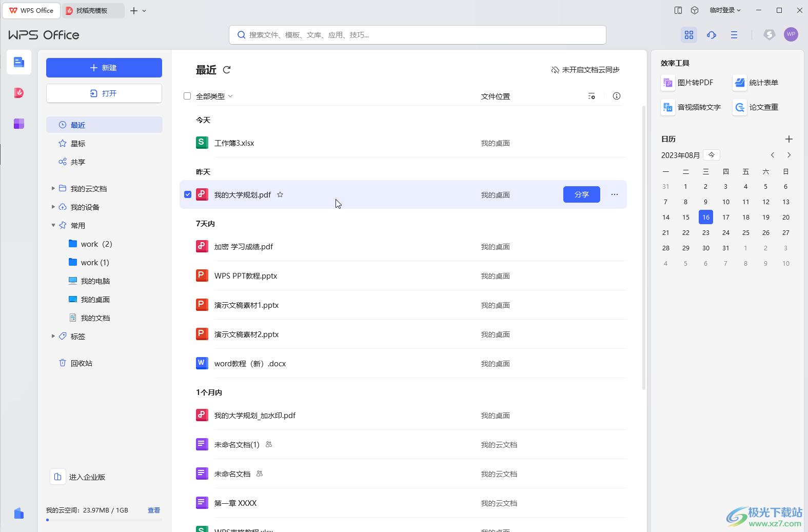The image size is (808, 532).
Task: Switch to the grid view icon
Action: coord(689,35)
